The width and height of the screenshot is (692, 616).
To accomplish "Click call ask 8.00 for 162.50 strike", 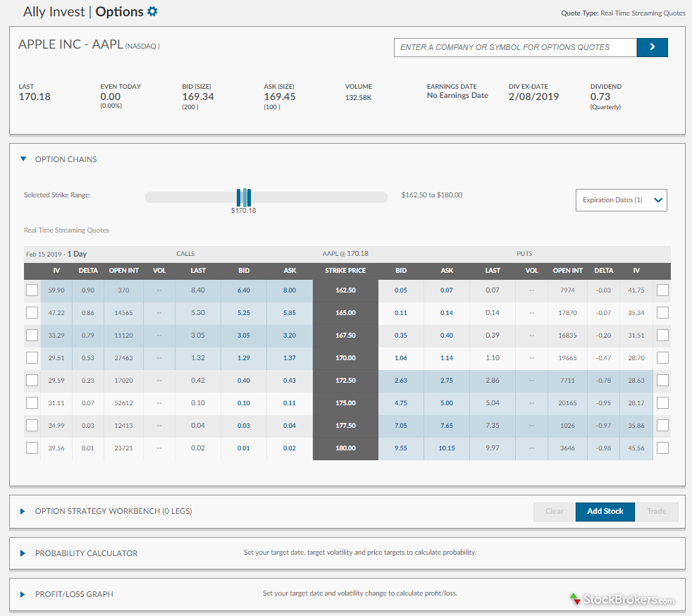I will [290, 290].
